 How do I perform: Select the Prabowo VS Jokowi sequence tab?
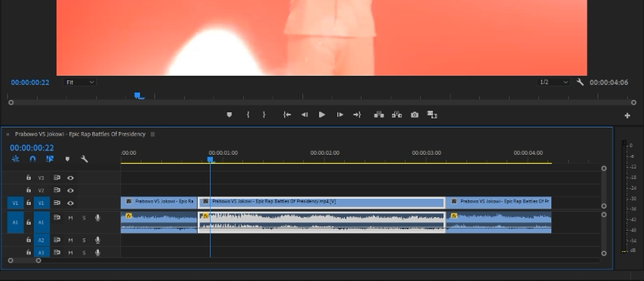click(x=80, y=134)
